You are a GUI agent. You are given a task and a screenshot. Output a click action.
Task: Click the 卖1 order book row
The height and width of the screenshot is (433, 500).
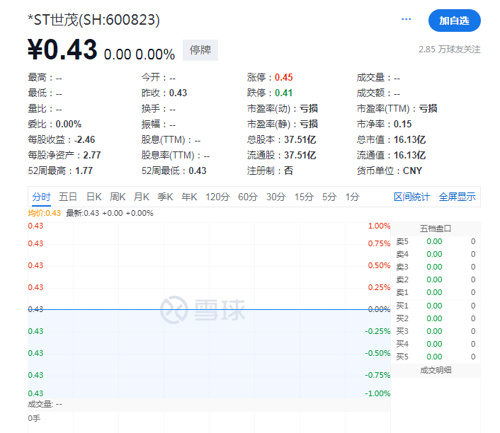[x=436, y=292]
